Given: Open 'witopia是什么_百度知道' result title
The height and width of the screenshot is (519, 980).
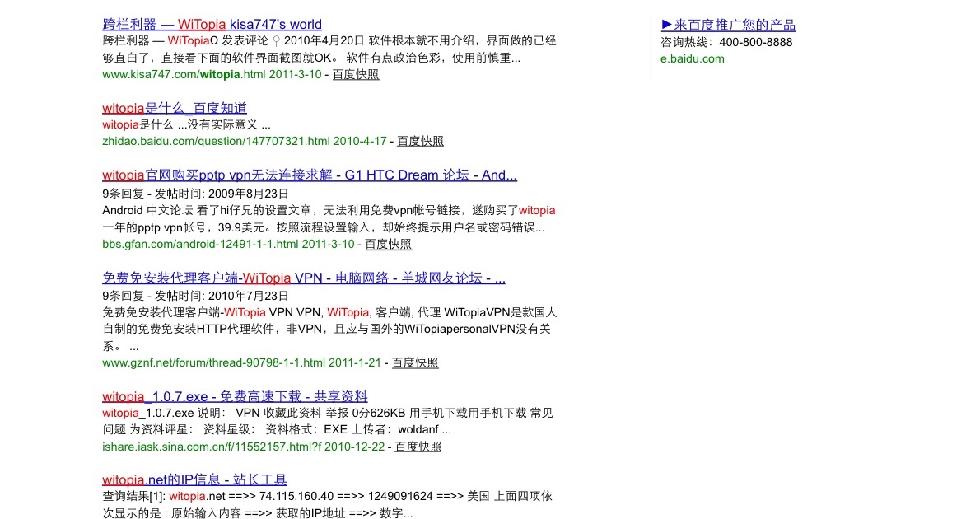Looking at the screenshot, I should [x=175, y=108].
